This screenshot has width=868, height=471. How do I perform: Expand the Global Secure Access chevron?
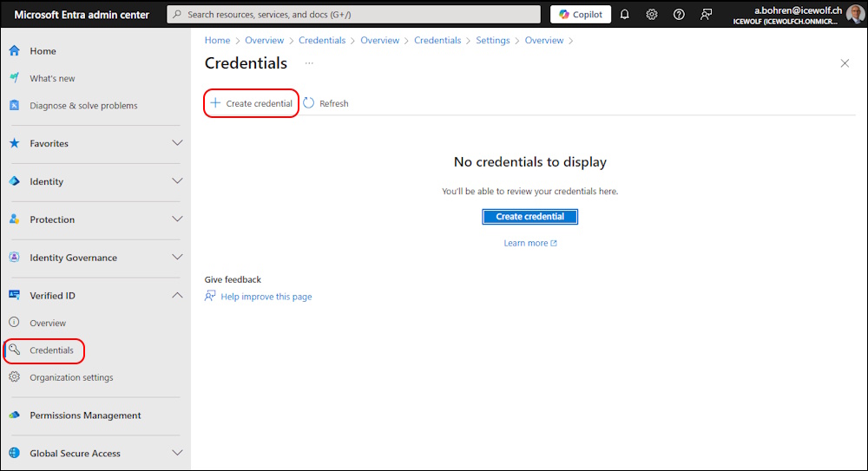tap(177, 453)
